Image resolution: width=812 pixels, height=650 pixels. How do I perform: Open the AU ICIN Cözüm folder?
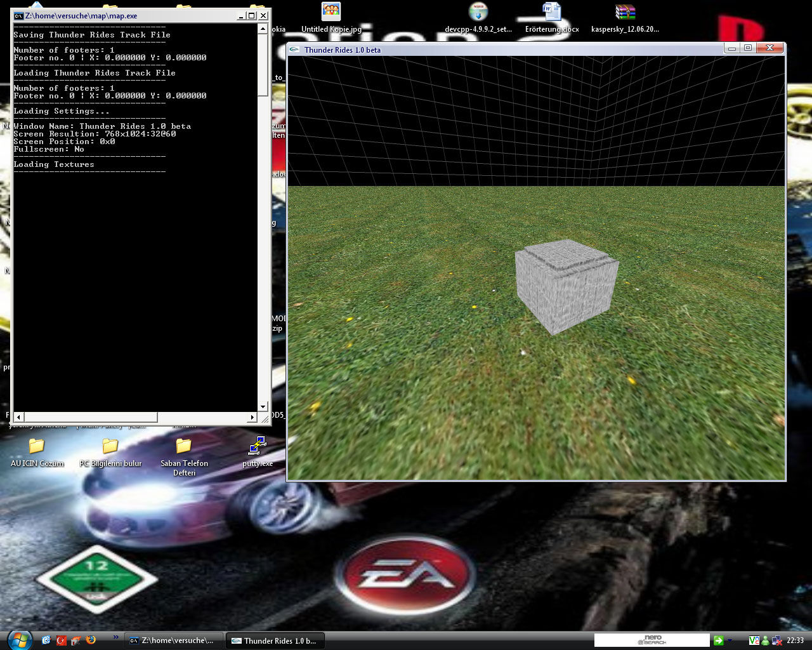click(37, 446)
